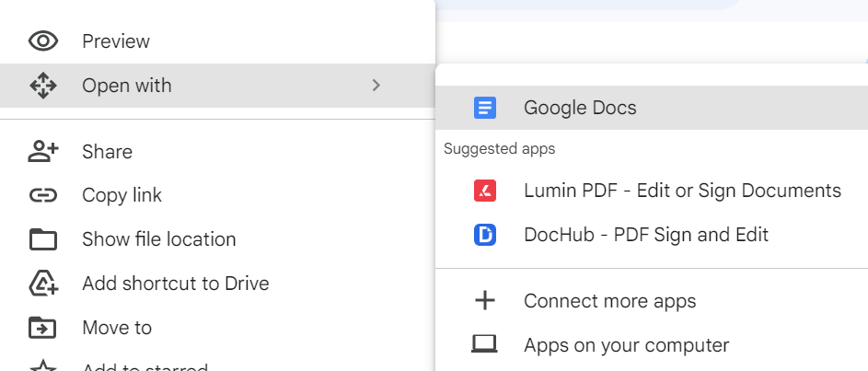Screen dimensions: 868x371
Task: Click the person-plus Share icon
Action: point(43,151)
